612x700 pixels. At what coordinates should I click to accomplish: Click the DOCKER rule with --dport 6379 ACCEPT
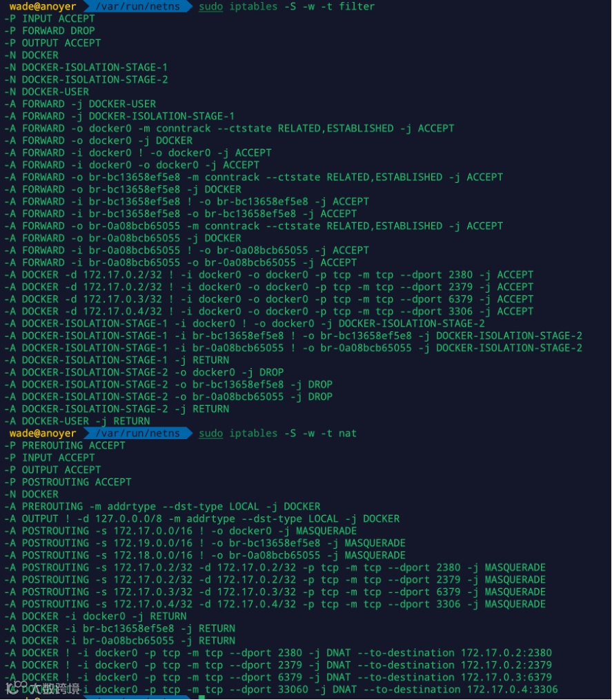[269, 299]
